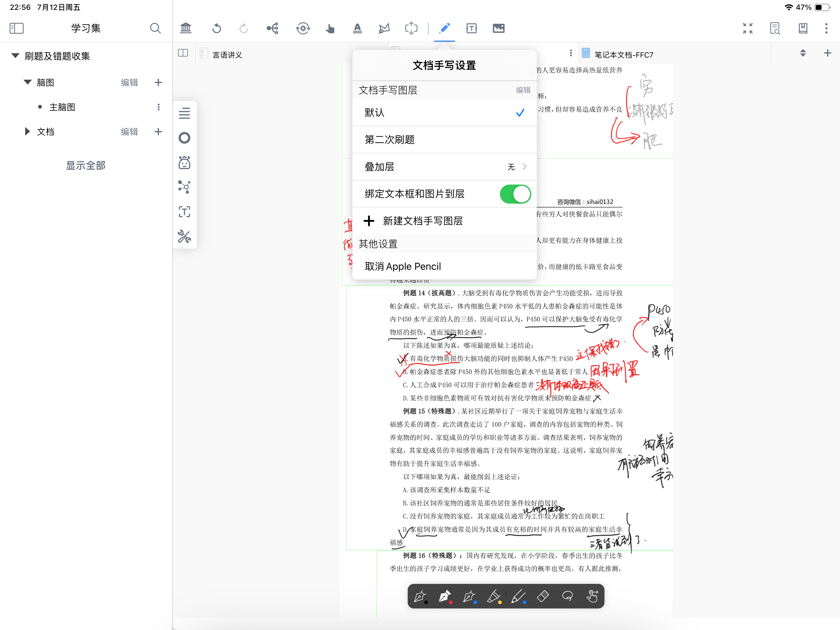This screenshot has width=840, height=630.
Task: Select the blue pen in bottom pen bar
Action: pos(470,596)
